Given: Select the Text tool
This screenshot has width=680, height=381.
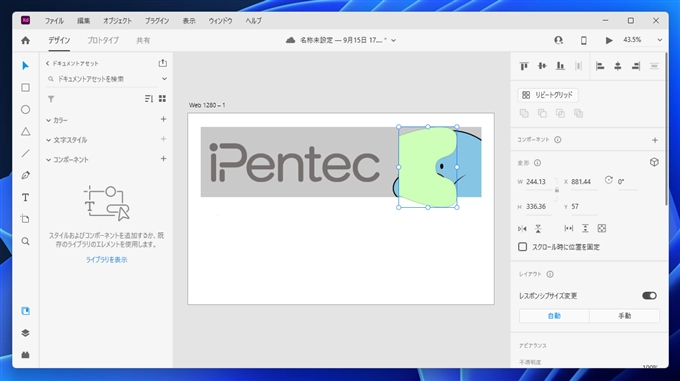Looking at the screenshot, I should (26, 197).
